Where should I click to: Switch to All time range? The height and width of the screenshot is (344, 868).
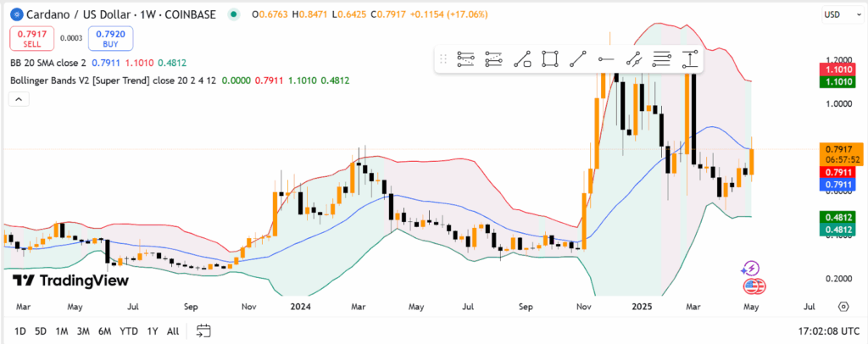coord(173,331)
